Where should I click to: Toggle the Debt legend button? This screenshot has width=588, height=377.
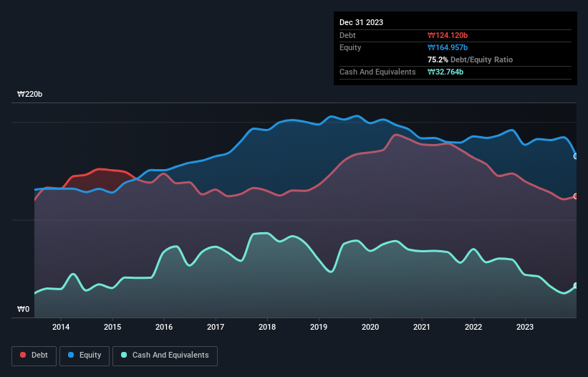point(34,355)
